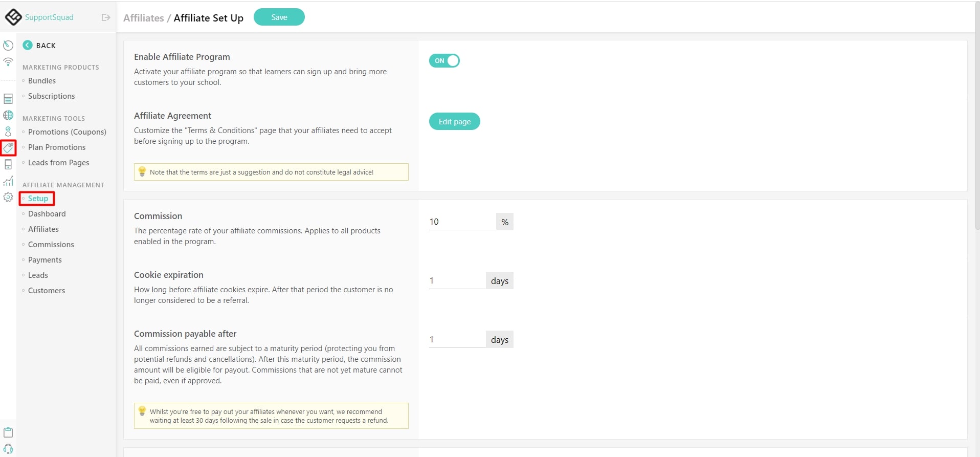Open Plan Promotions menu item
980x457 pixels.
coord(57,147)
